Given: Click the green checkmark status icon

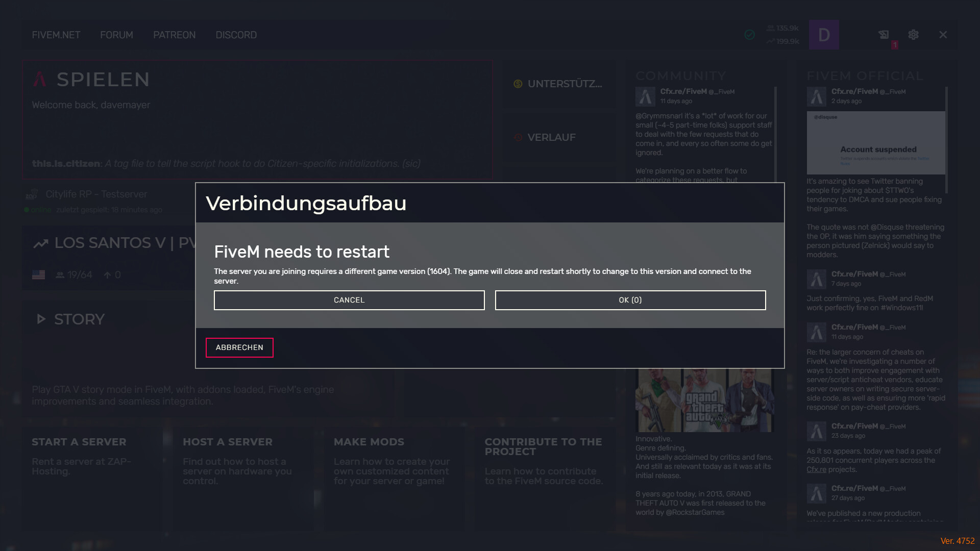Looking at the screenshot, I should (x=749, y=35).
